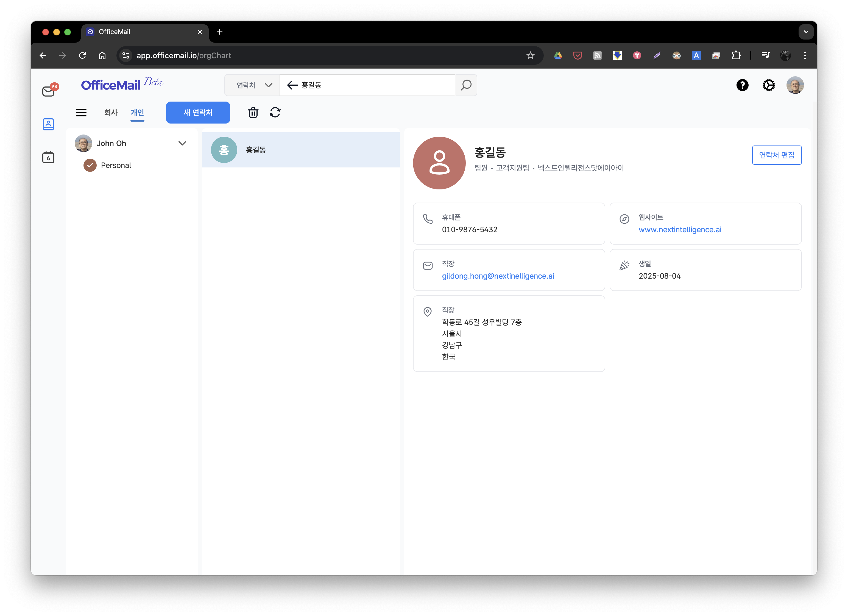Open the media control playlist icon

[765, 56]
